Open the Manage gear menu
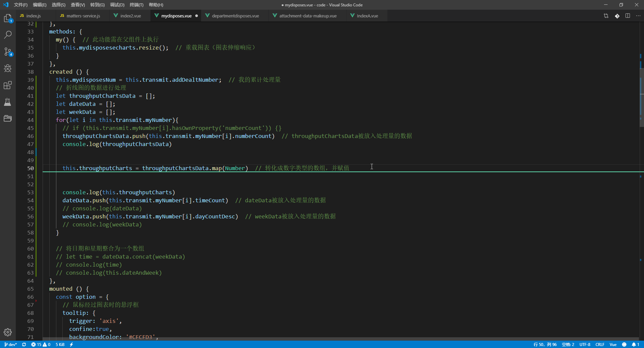 [8, 332]
